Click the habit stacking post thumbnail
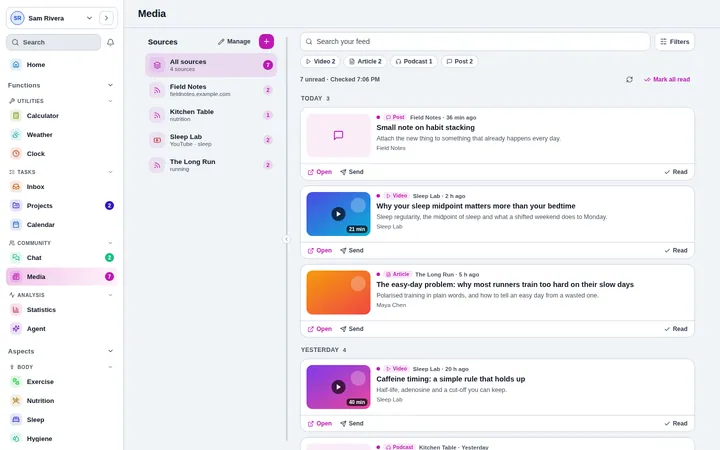720x450 pixels. 338,135
